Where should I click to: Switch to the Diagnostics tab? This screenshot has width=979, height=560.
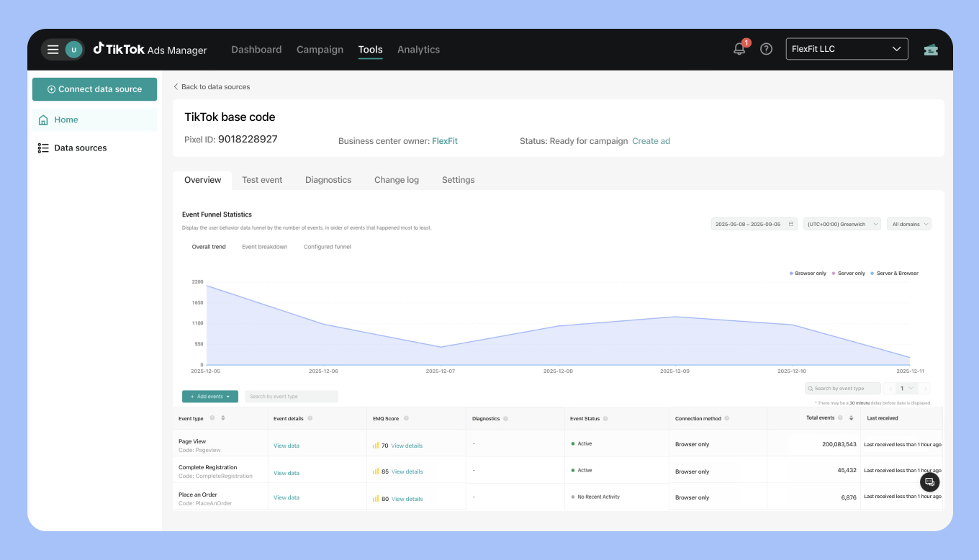328,180
